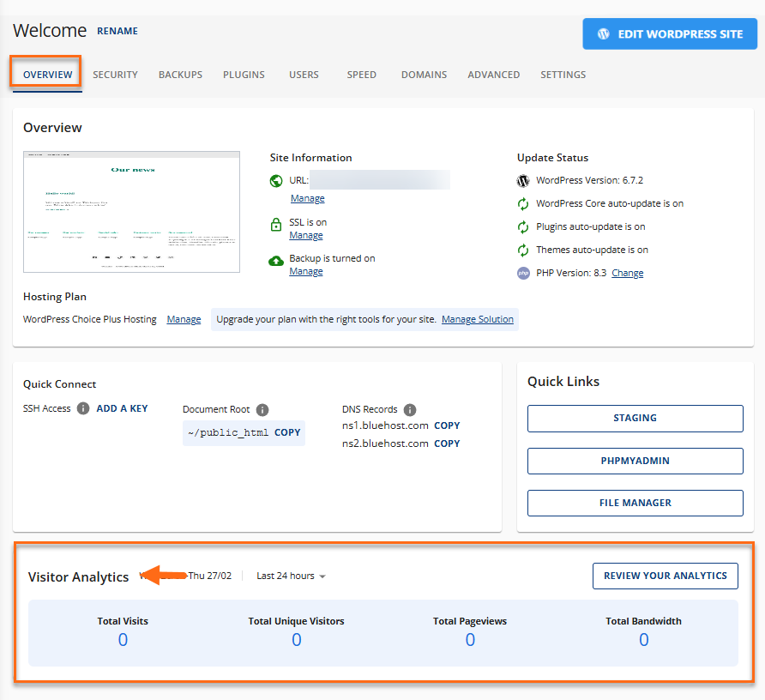The width and height of the screenshot is (765, 700).
Task: Open the Manage Solution link
Action: pos(478,319)
